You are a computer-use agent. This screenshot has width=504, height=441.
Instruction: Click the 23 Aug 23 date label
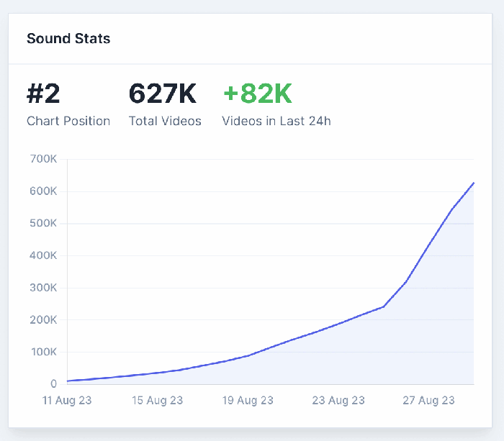(x=339, y=401)
